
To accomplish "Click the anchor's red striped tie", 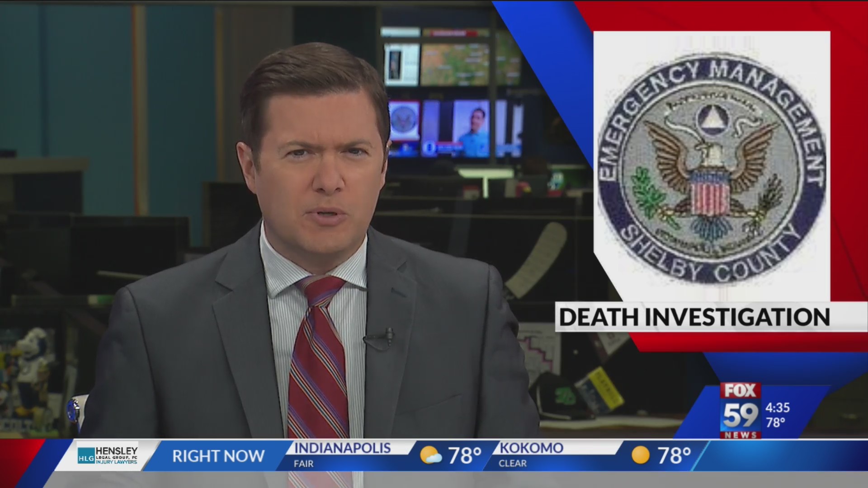I will point(318,357).
